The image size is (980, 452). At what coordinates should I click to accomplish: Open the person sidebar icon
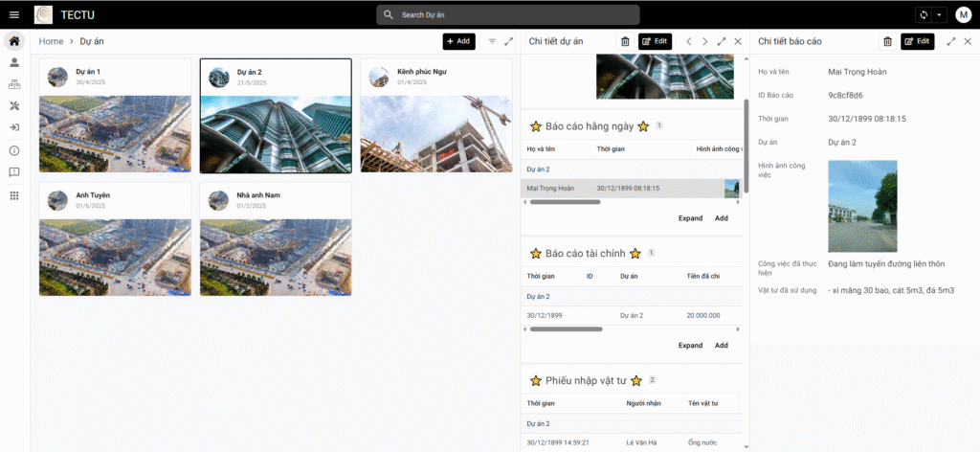pyautogui.click(x=14, y=62)
